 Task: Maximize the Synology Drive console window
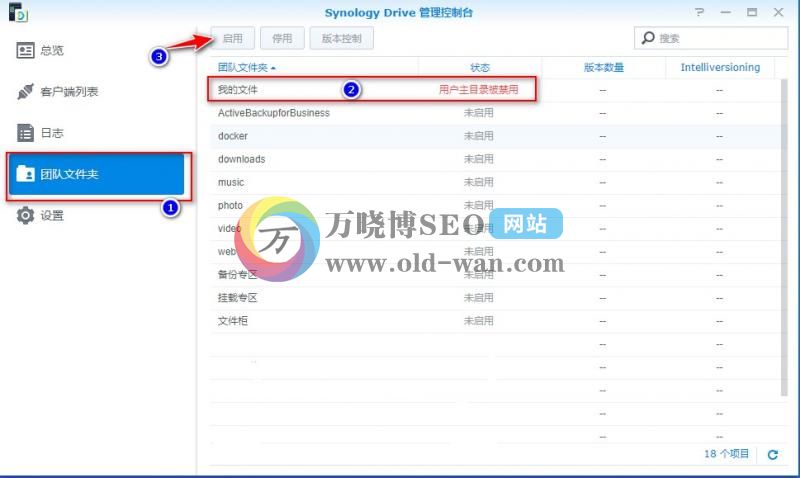tap(752, 12)
